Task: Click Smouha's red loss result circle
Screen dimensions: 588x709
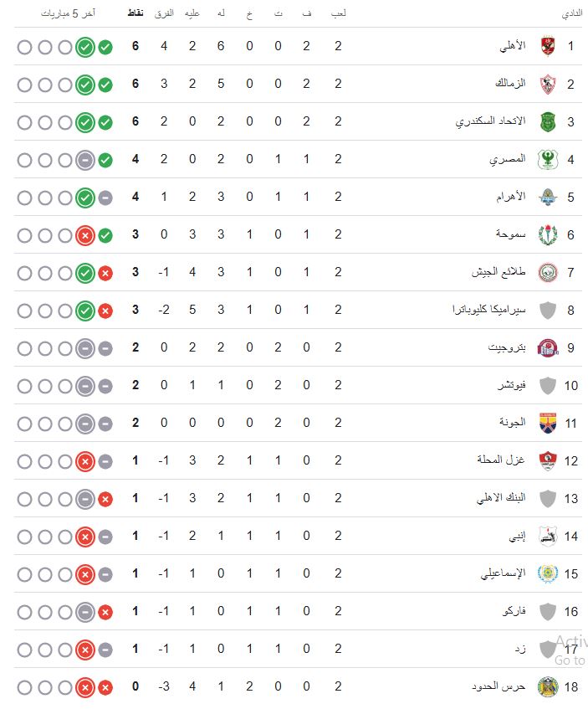Action: (85, 235)
